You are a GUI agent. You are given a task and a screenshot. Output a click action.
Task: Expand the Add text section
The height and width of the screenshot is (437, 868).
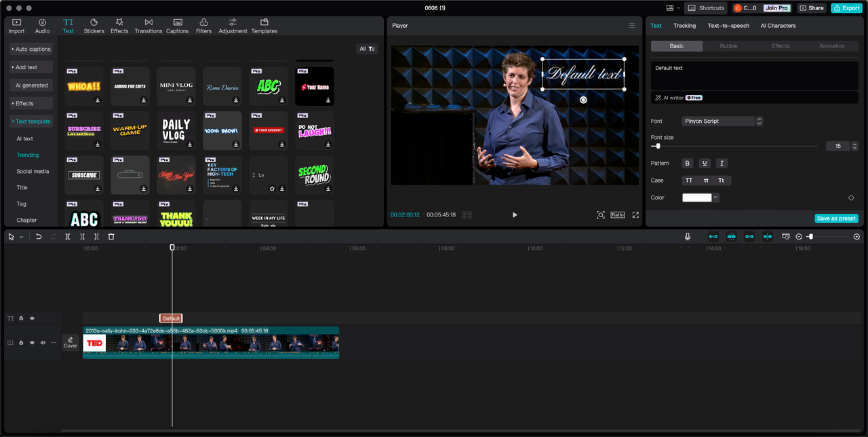pos(31,67)
